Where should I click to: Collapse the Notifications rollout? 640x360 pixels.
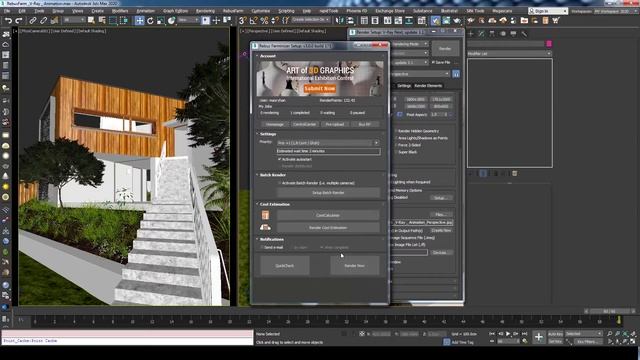click(x=257, y=239)
